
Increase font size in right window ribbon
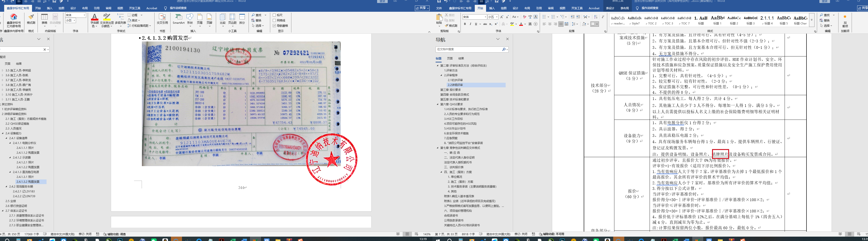click(x=502, y=17)
